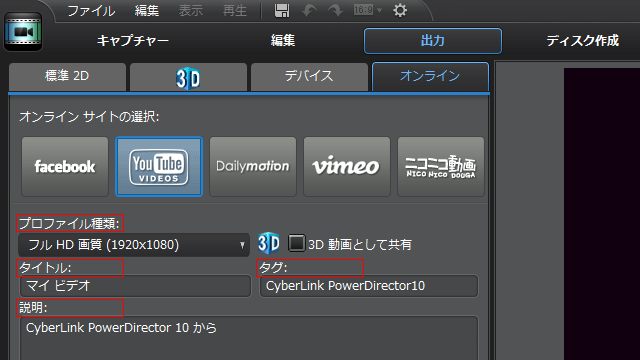
Task: Switch to the 編集 module button
Action: click(x=283, y=41)
